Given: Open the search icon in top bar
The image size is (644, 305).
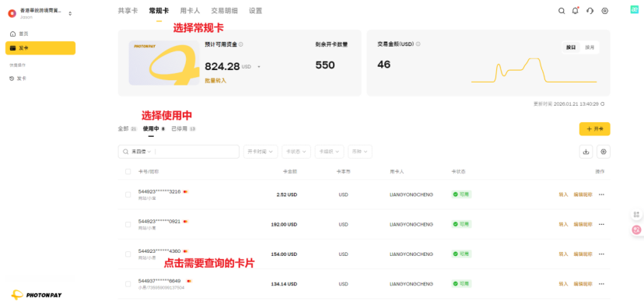Looking at the screenshot, I should tap(562, 11).
